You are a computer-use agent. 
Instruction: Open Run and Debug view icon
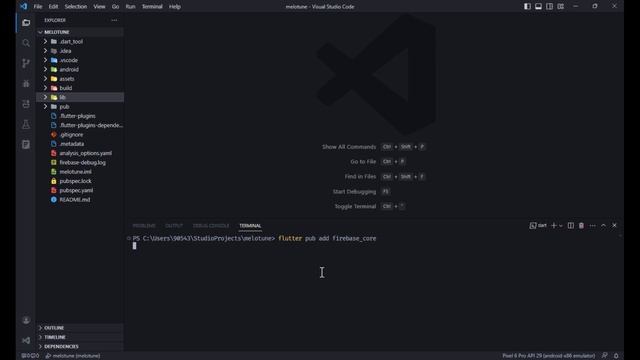(26, 84)
